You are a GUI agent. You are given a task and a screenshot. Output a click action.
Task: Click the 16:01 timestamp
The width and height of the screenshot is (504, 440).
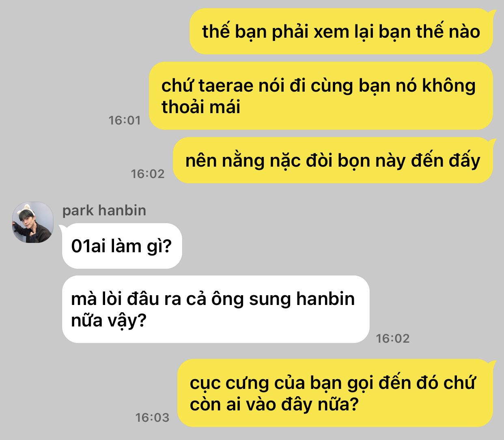click(x=125, y=120)
